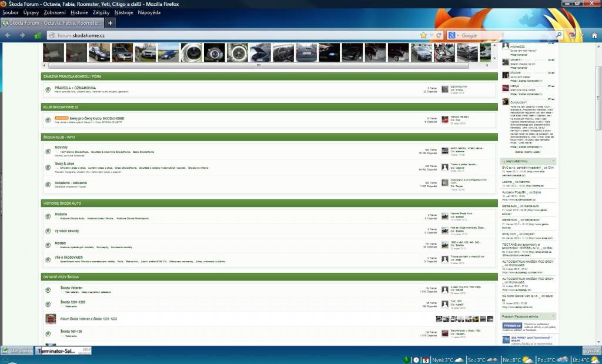Open the Záložky menu
Screen dimensions: 602x364
point(101,13)
